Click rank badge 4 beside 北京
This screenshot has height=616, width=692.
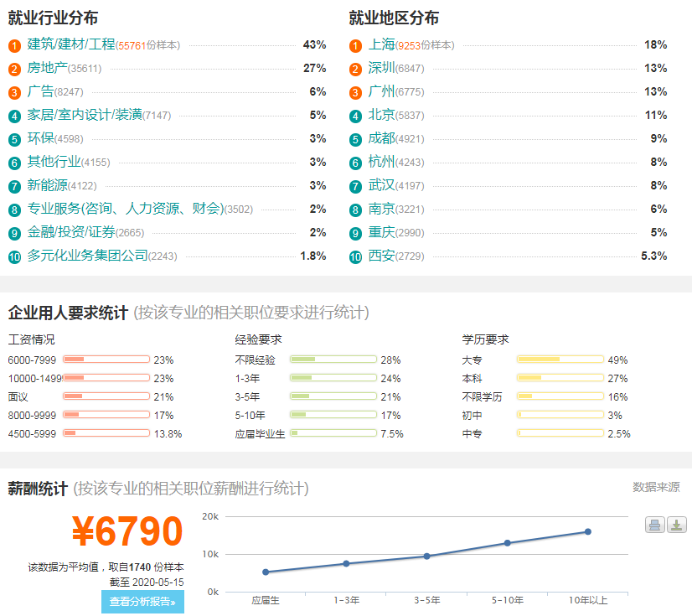[x=356, y=116]
